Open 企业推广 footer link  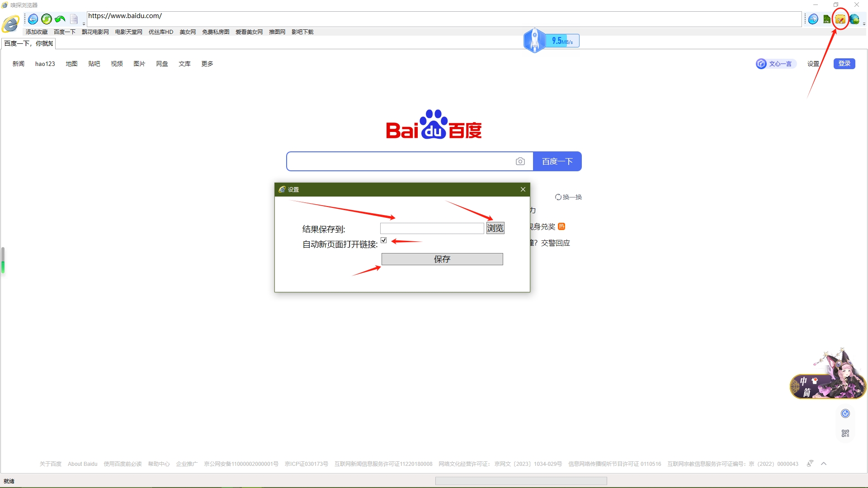tap(187, 464)
